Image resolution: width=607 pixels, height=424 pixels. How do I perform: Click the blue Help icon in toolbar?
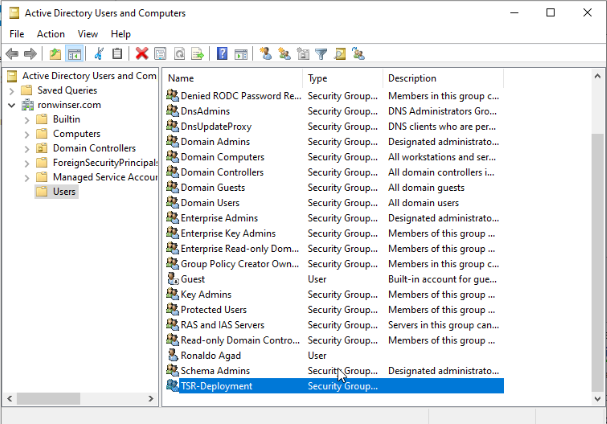click(222, 54)
